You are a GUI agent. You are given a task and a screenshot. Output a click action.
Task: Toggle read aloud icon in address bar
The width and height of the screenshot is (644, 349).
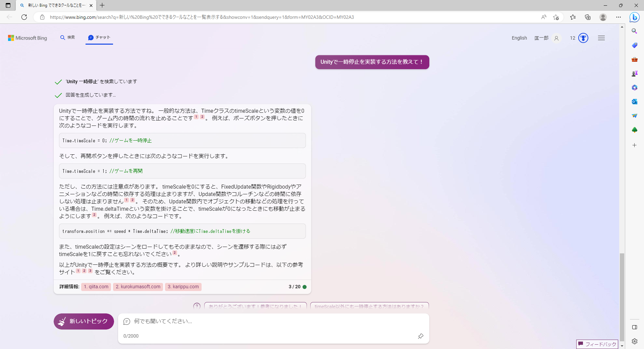tap(544, 17)
